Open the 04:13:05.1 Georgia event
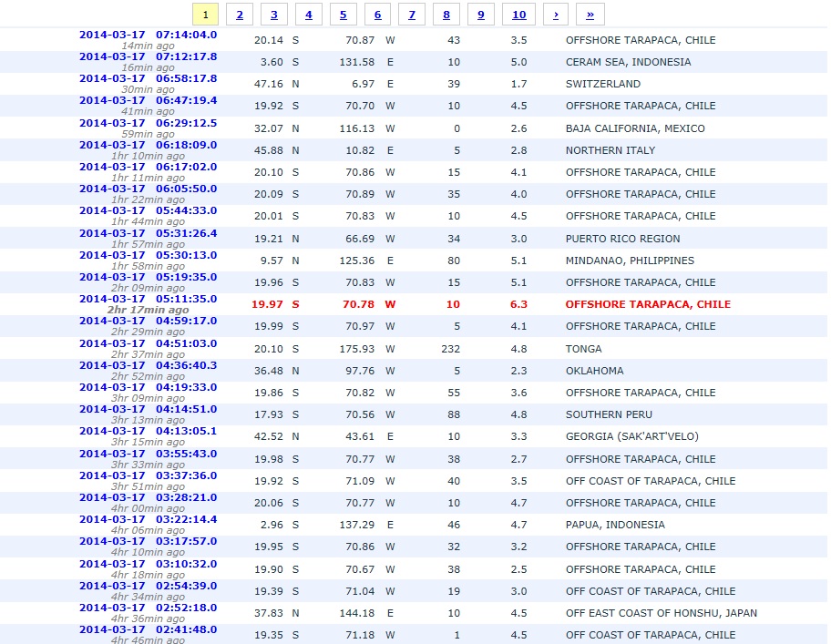Image resolution: width=831 pixels, height=644 pixels. pyautogui.click(x=148, y=431)
